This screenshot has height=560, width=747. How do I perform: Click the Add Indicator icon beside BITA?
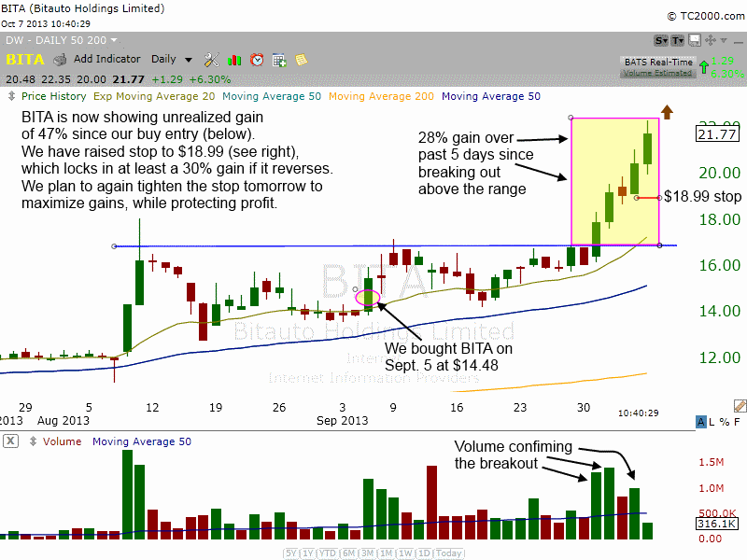point(60,60)
